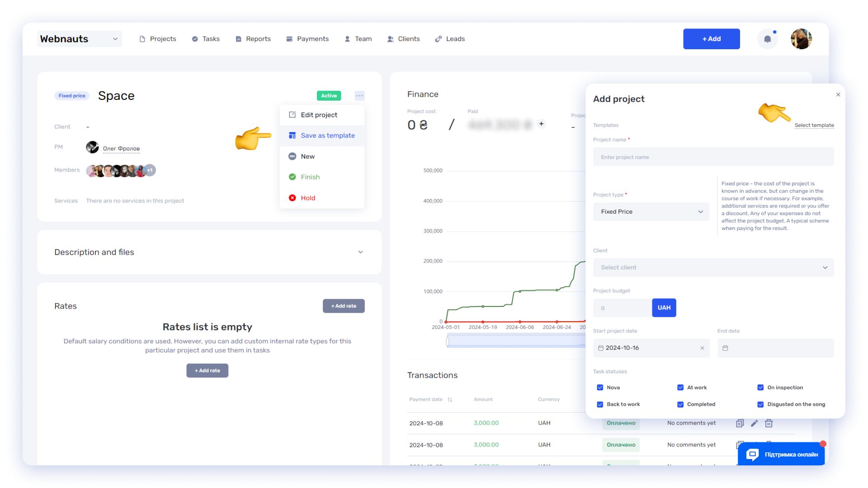868x488 pixels.
Task: Clear the start project date
Action: [702, 348]
